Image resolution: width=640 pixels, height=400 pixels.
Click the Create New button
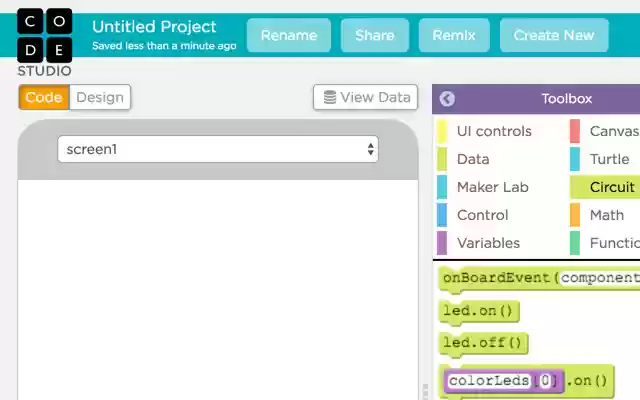click(553, 35)
